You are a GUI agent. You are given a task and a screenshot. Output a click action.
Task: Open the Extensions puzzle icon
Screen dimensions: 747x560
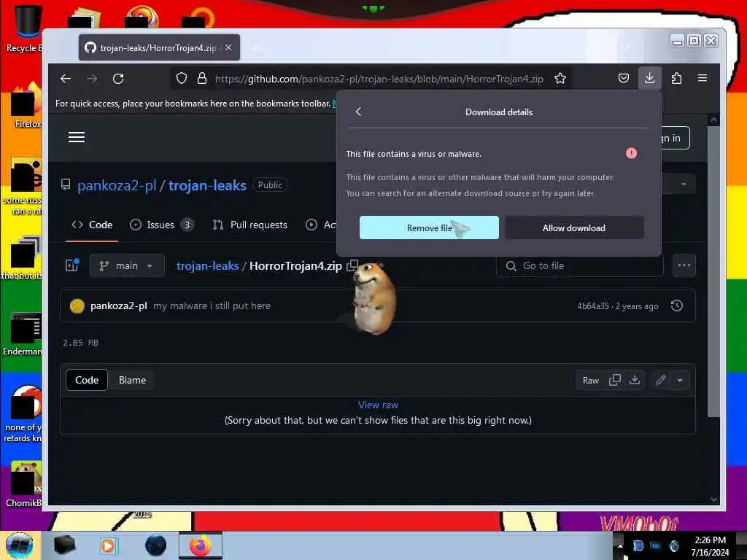click(x=676, y=78)
